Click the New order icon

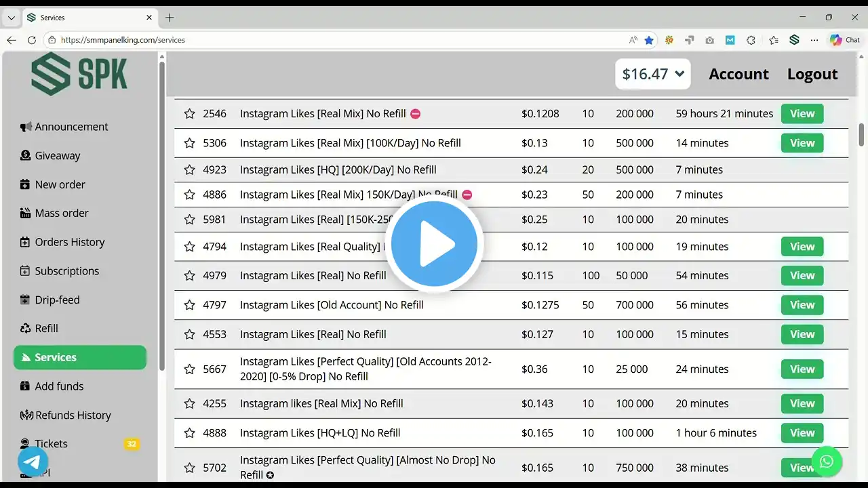(26, 184)
